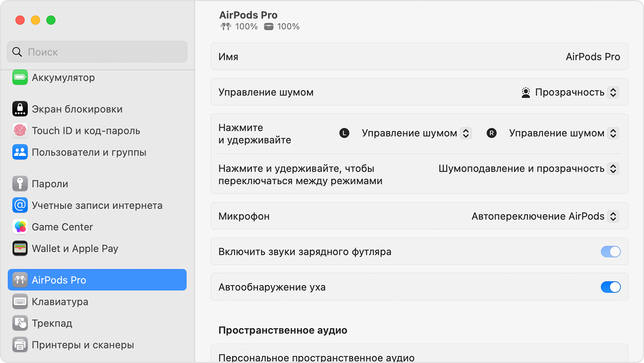Open Принтеры и сканеры settings
This screenshot has width=644, height=363.
tap(97, 345)
